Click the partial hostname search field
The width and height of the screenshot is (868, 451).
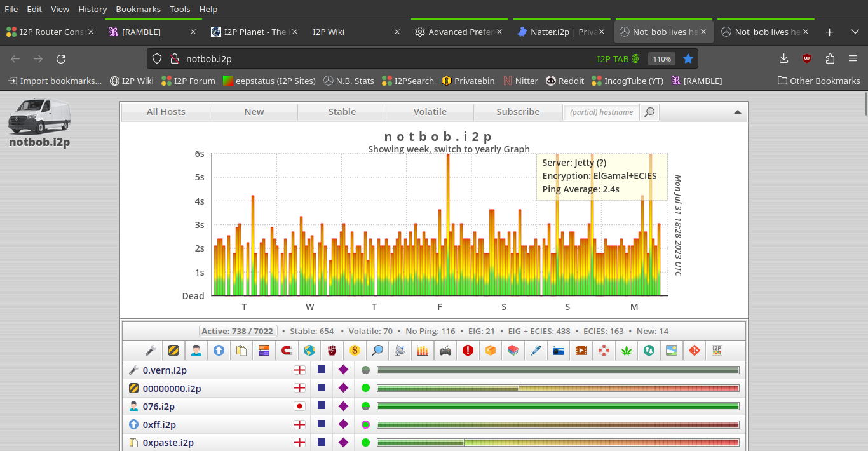point(601,112)
